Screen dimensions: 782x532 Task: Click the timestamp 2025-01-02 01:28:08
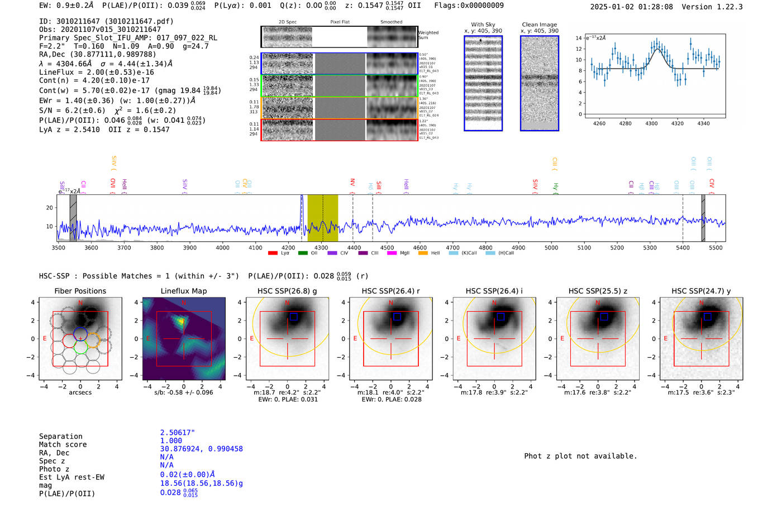pos(631,7)
